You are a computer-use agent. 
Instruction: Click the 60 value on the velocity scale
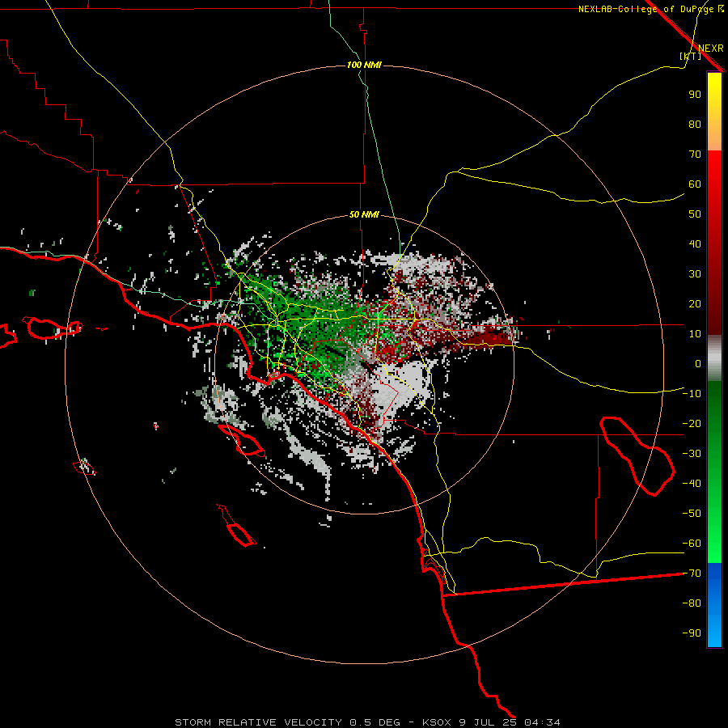tap(695, 184)
